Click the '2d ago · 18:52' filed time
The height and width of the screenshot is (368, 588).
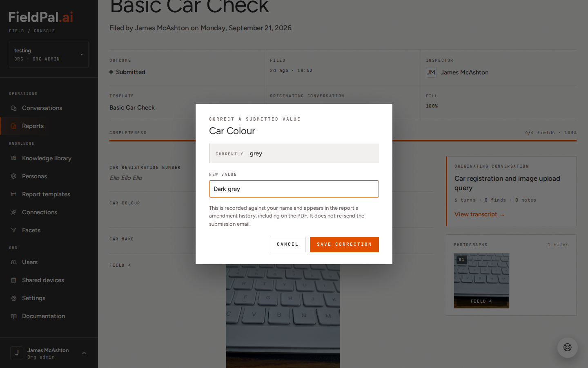point(291,70)
